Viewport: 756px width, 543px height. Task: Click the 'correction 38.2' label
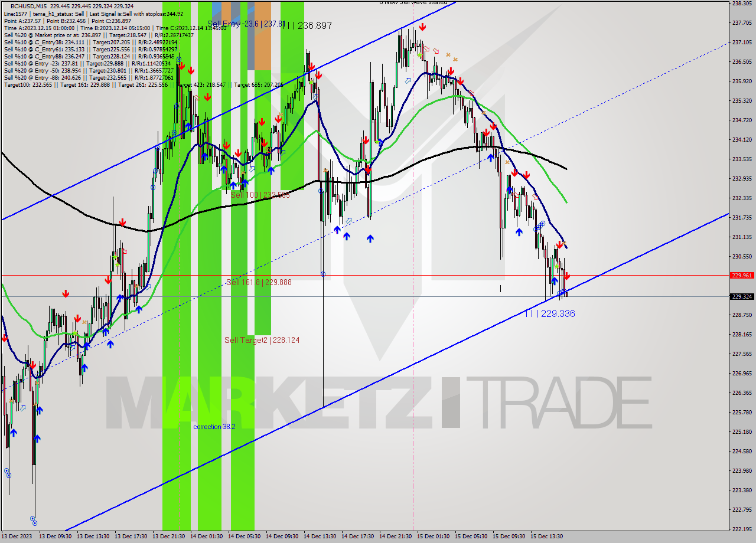214,426
